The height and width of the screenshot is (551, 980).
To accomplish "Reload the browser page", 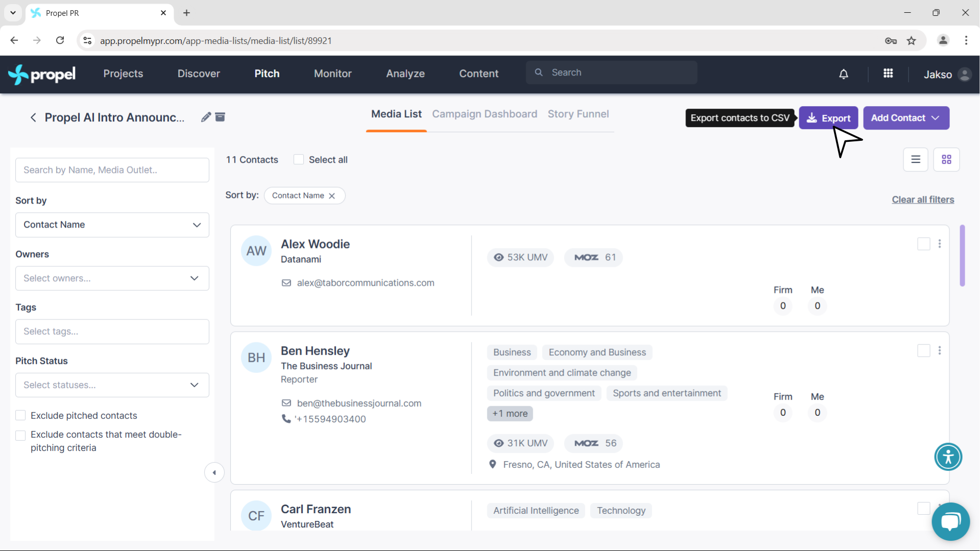I will click(60, 40).
